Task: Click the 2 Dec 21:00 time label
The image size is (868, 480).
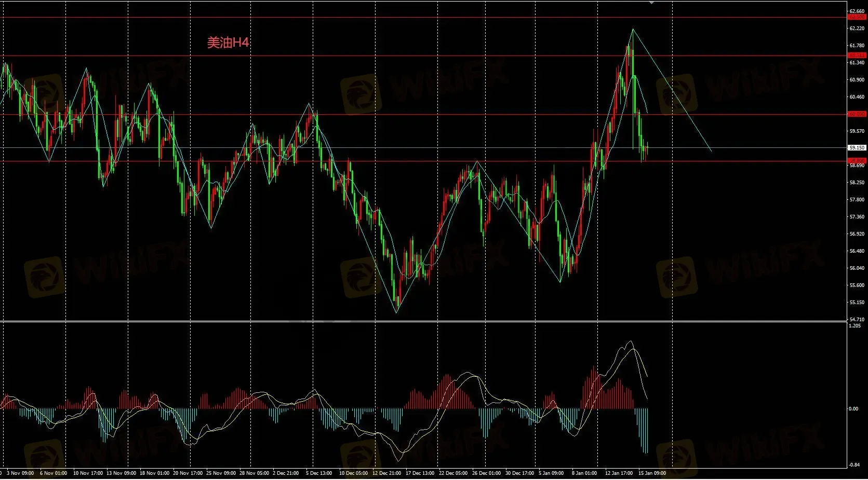Action: tap(286, 473)
